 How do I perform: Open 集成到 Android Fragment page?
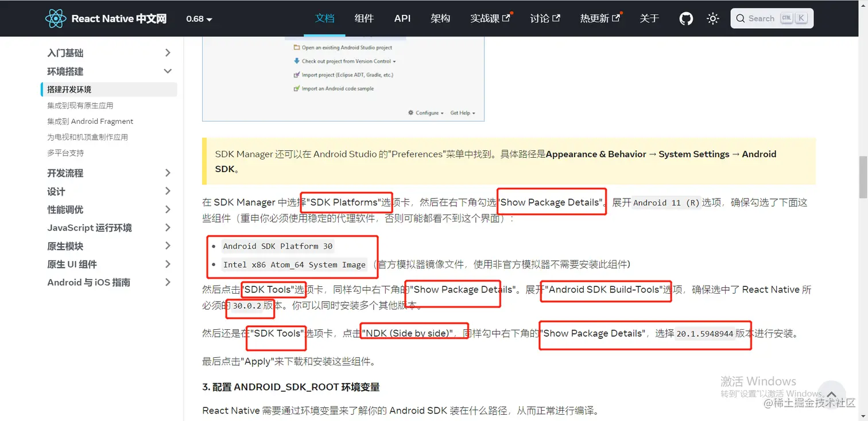90,122
